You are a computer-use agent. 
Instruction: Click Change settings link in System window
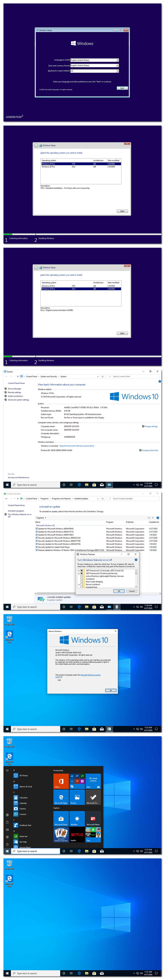(x=151, y=426)
